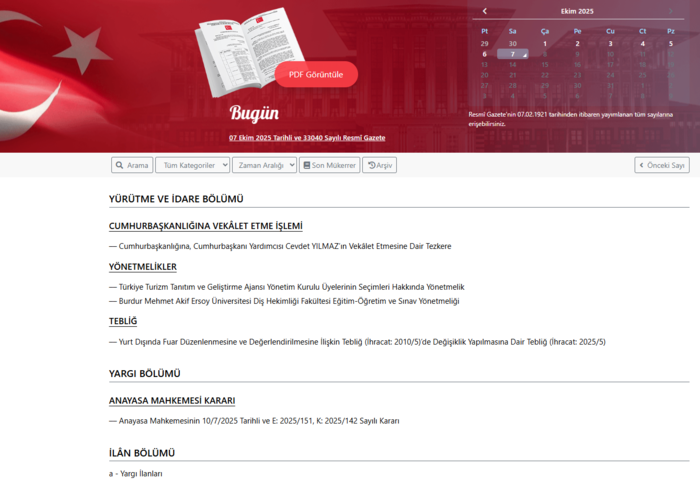Click the Arama search button

(132, 165)
